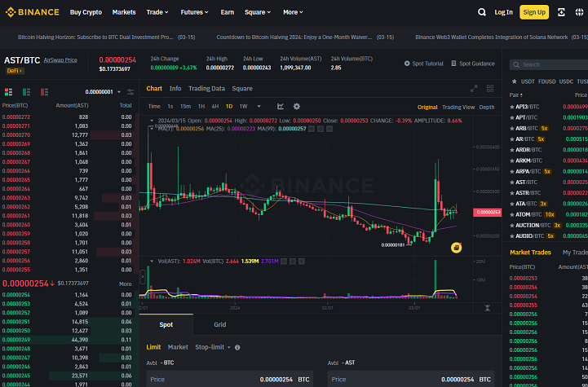Screen dimensions: 588x387
Task: Click the yellow Sign Up button
Action: [x=534, y=12]
